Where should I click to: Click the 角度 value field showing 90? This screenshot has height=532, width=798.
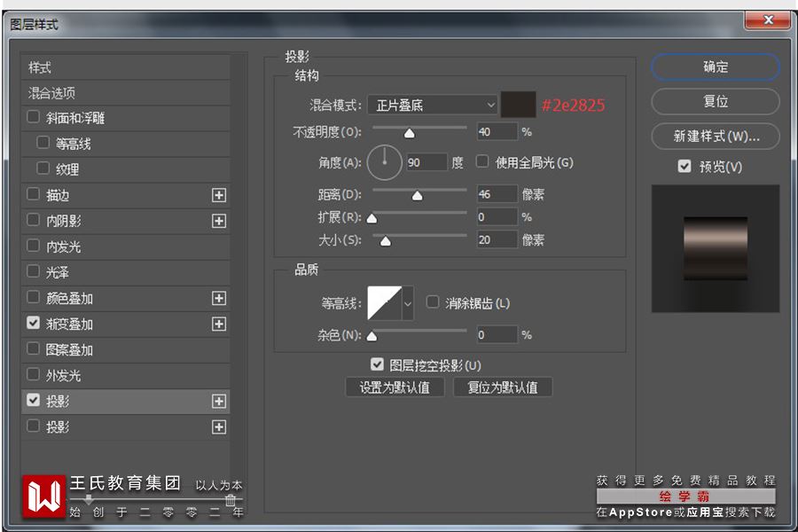pyautogui.click(x=426, y=162)
